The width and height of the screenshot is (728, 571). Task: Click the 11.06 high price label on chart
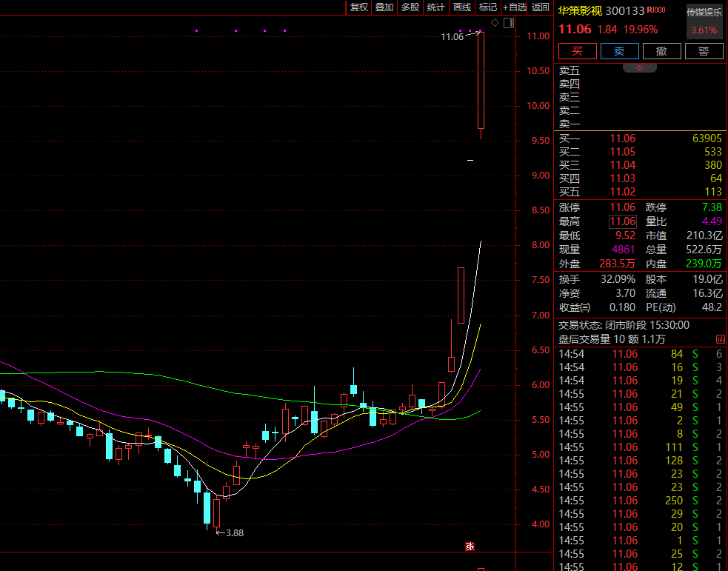[x=453, y=37]
